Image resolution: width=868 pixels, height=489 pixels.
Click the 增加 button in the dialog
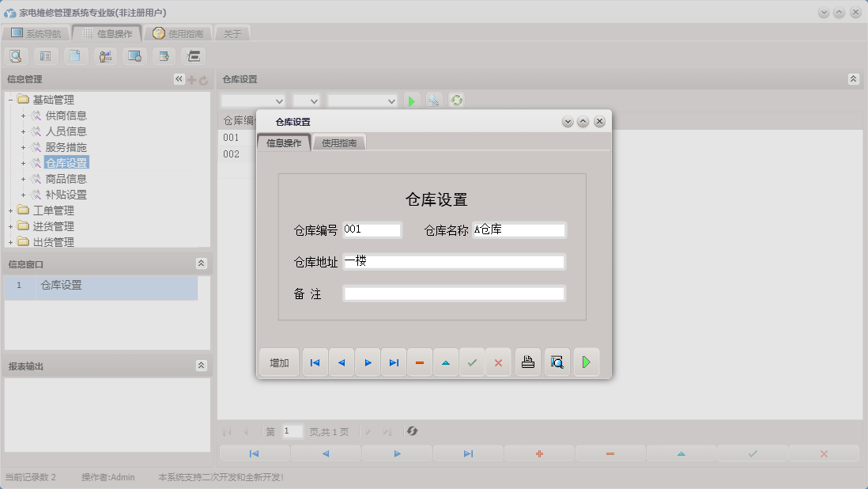pos(278,362)
